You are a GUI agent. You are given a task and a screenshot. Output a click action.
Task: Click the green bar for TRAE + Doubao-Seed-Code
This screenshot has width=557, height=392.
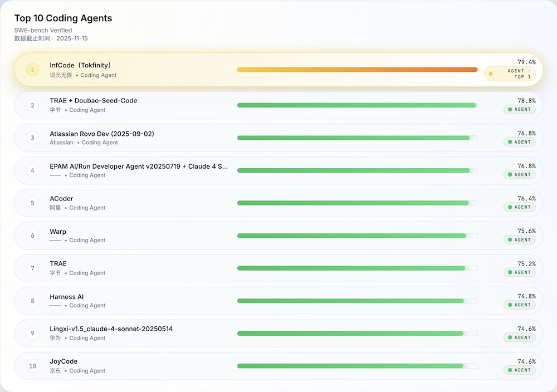tap(356, 105)
